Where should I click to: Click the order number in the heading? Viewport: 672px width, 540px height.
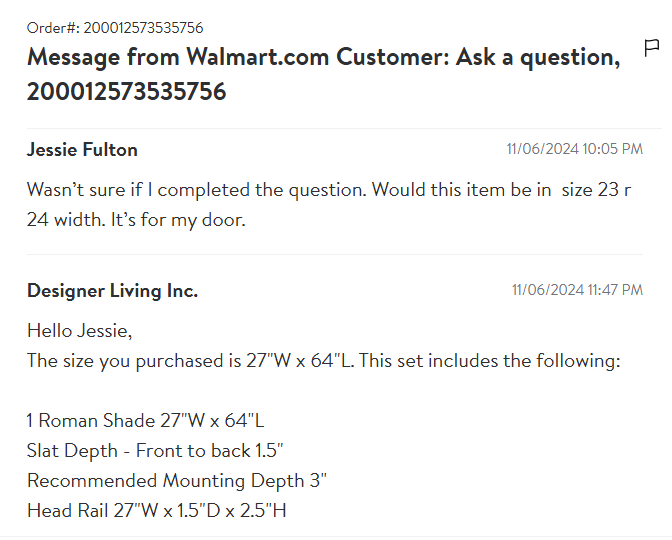(x=126, y=92)
